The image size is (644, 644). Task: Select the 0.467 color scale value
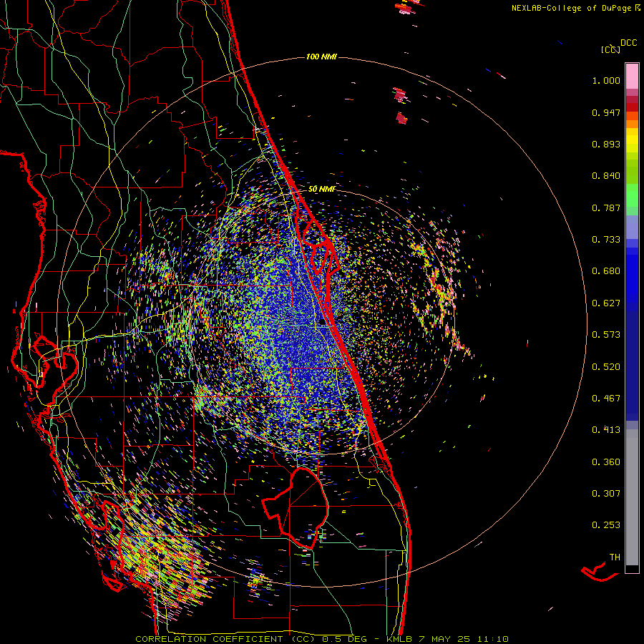[x=606, y=399]
